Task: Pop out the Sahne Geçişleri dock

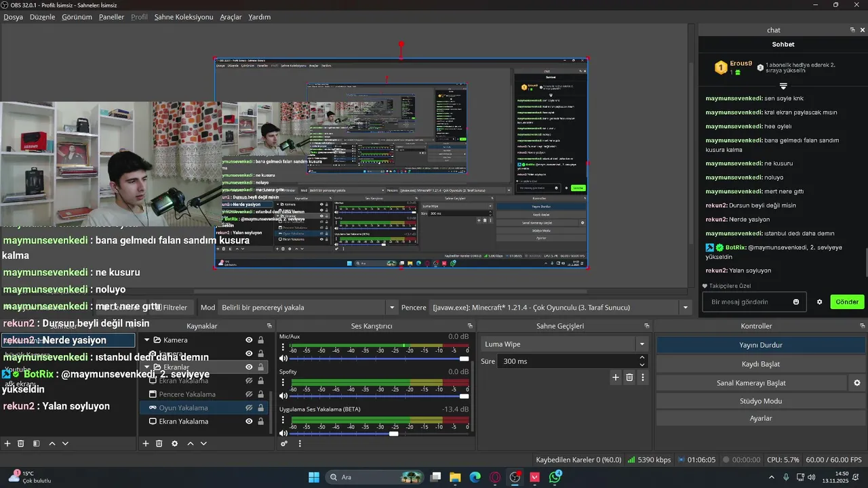Action: [x=648, y=326]
